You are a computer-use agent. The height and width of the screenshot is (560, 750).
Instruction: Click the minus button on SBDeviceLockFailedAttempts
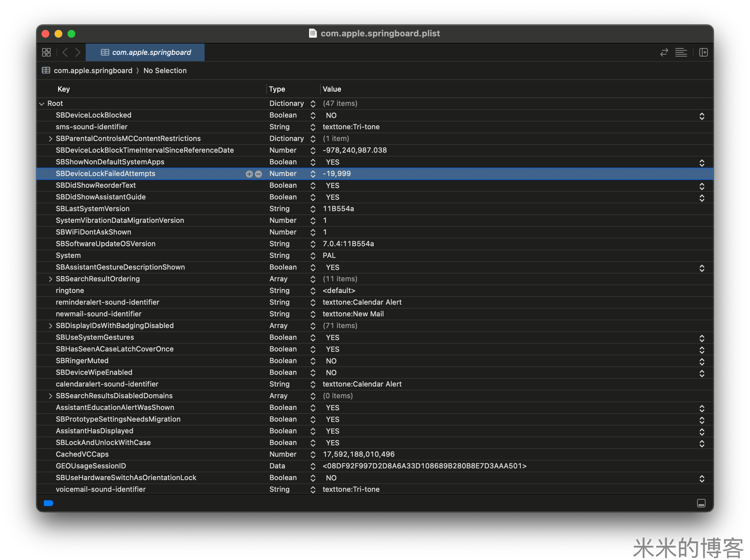(258, 174)
